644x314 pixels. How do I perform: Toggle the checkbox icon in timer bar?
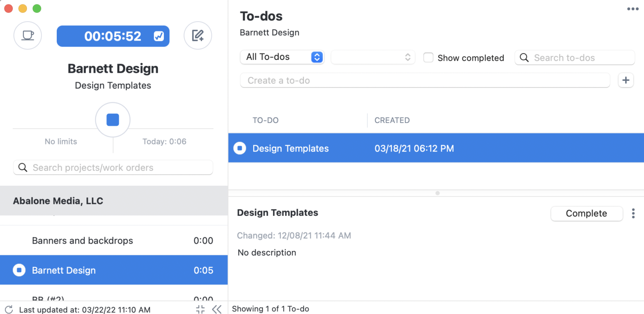[159, 36]
